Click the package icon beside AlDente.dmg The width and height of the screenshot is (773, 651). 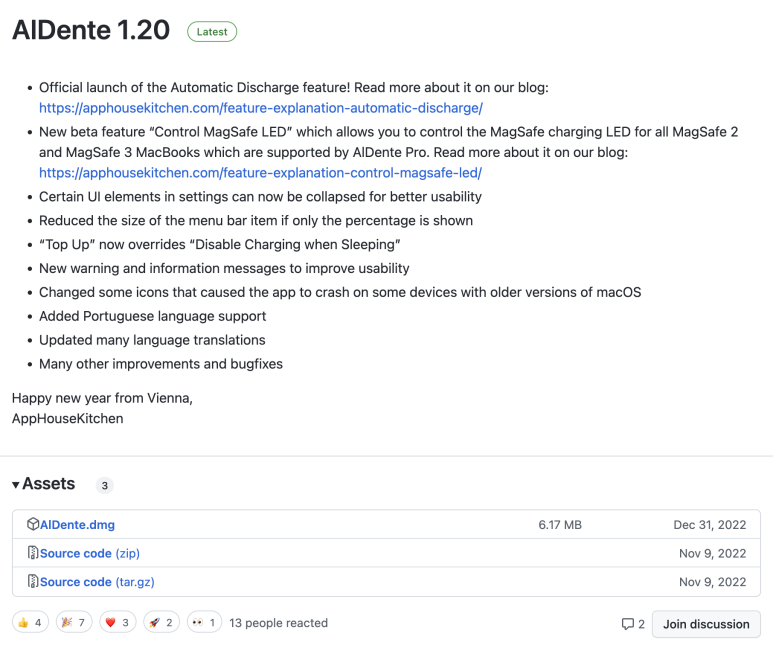[33, 524]
